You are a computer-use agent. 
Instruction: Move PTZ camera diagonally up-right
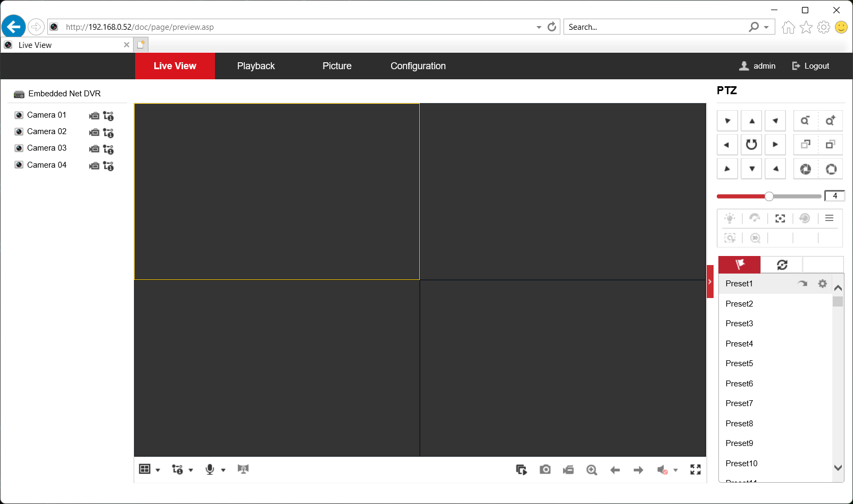(x=775, y=121)
